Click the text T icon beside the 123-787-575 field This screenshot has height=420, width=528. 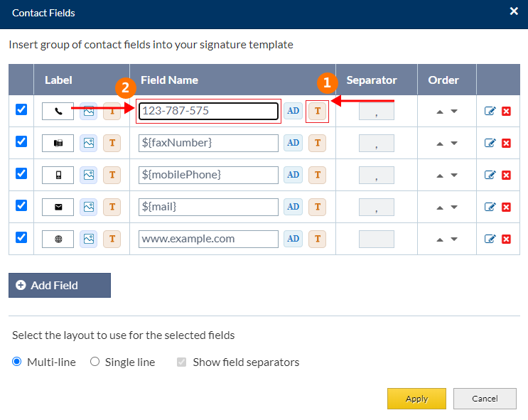318,111
